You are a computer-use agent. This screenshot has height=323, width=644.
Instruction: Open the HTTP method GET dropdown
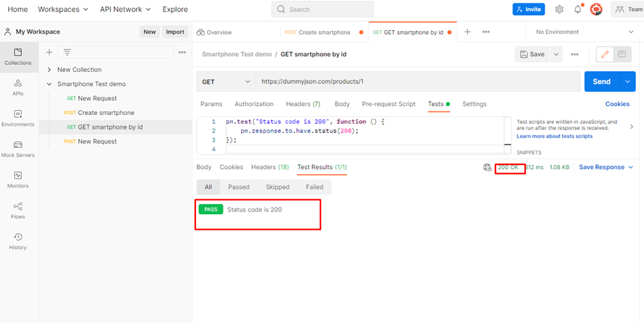tap(226, 81)
